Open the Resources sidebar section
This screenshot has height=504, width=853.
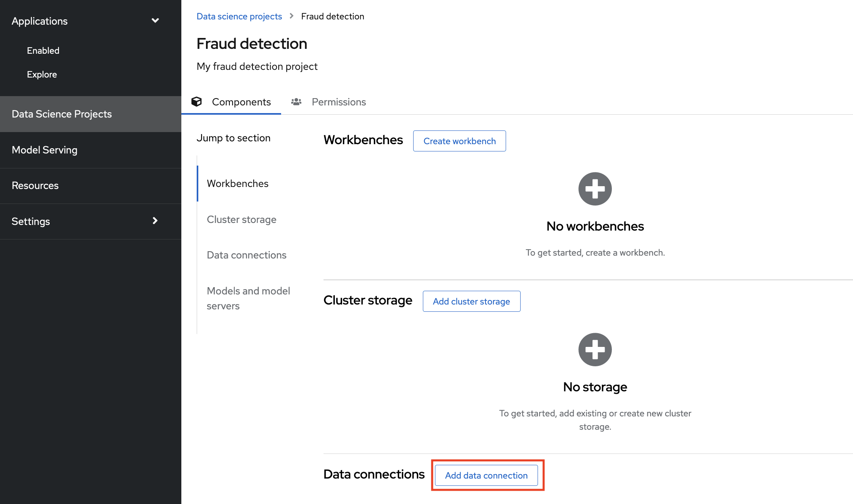point(35,185)
